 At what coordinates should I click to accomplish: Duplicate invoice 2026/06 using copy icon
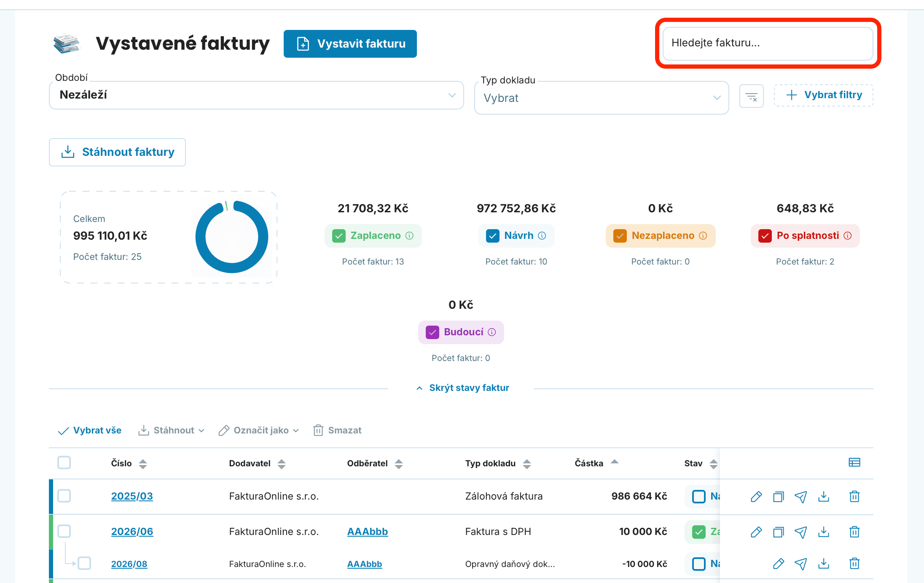[x=778, y=532]
